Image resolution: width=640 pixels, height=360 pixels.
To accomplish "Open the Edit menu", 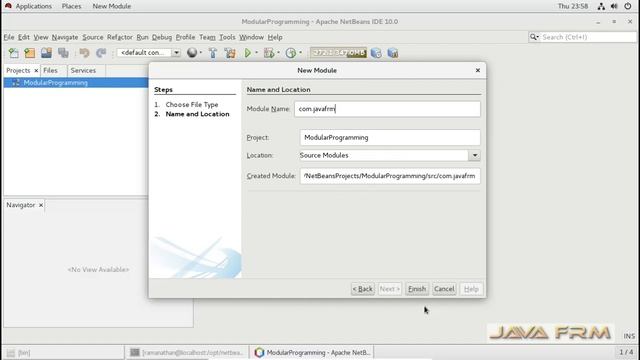I will [24, 37].
